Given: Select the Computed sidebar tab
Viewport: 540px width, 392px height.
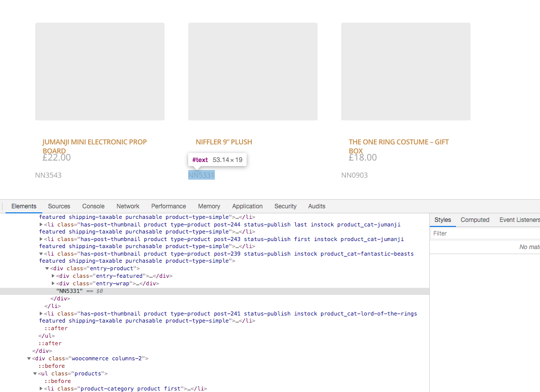Looking at the screenshot, I should (475, 220).
